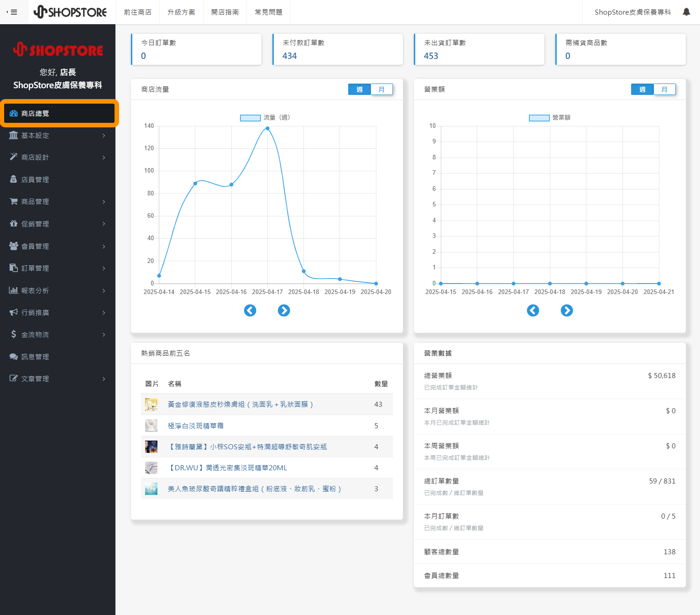
Task: Open notifications bell icon
Action: click(686, 12)
